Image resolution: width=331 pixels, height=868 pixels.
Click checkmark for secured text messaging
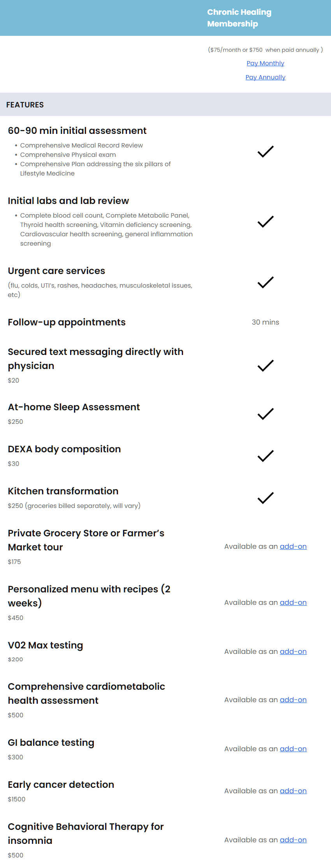pyautogui.click(x=266, y=365)
